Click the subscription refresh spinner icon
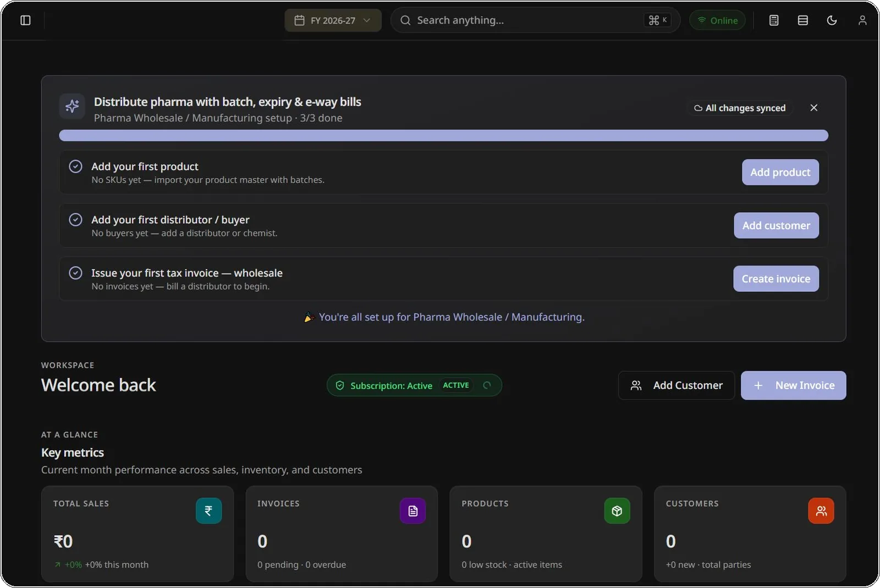Image resolution: width=880 pixels, height=588 pixels. (x=487, y=385)
